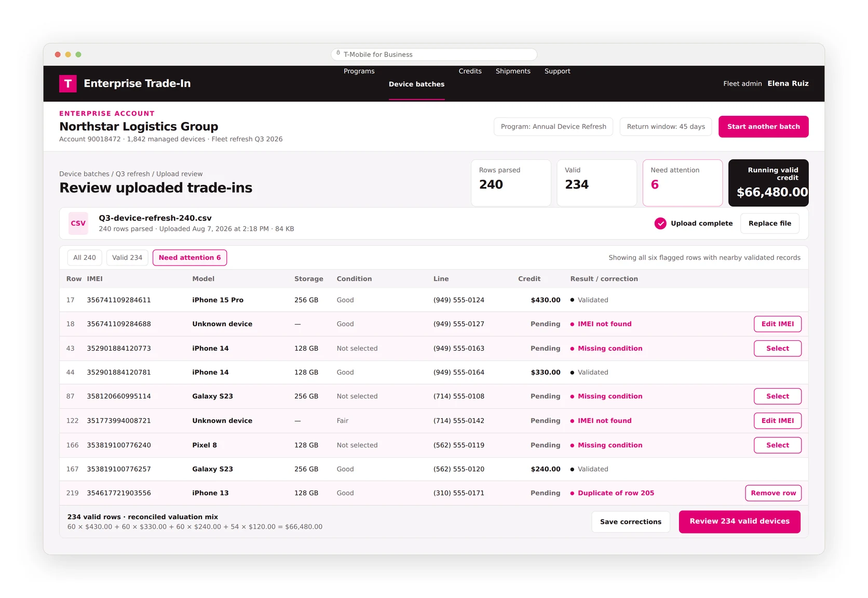Click the Condition column header

click(354, 279)
